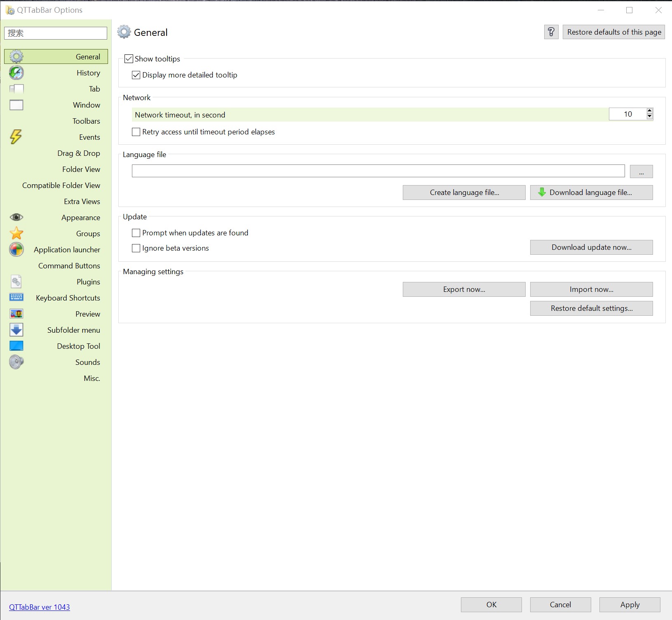The height and width of the screenshot is (620, 672).
Task: Click the green download arrow icon
Action: 542,192
